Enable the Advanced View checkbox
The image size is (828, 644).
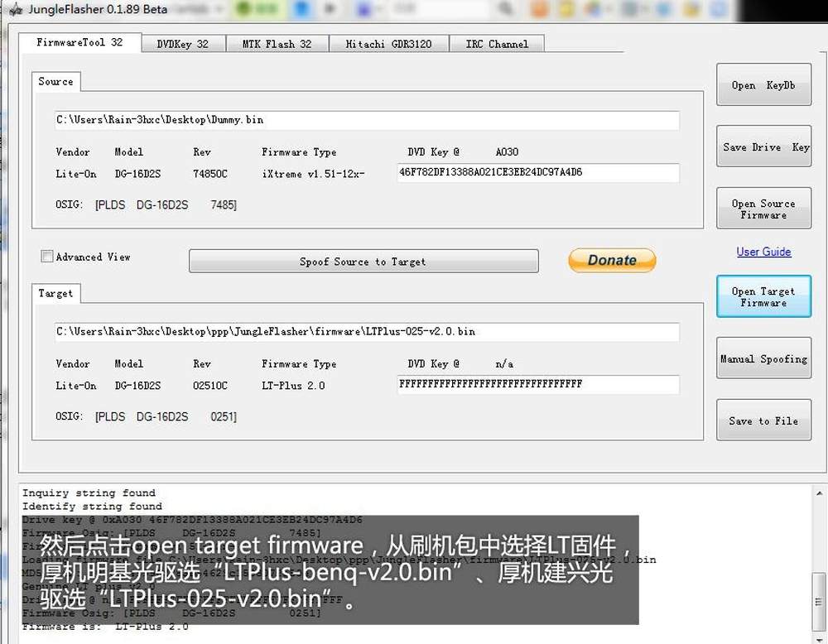click(47, 257)
